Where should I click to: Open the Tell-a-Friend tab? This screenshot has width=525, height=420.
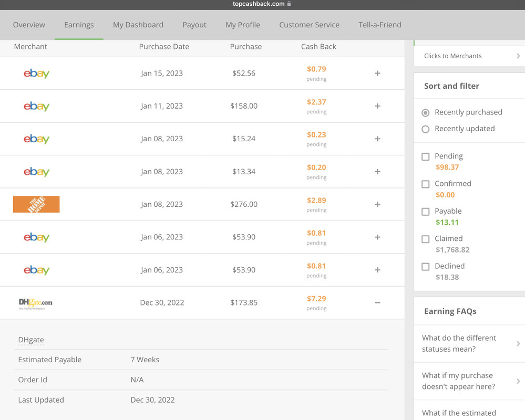(379, 25)
